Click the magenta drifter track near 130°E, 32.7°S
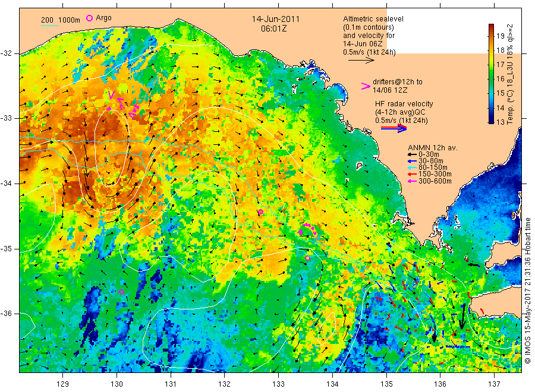 [123, 104]
